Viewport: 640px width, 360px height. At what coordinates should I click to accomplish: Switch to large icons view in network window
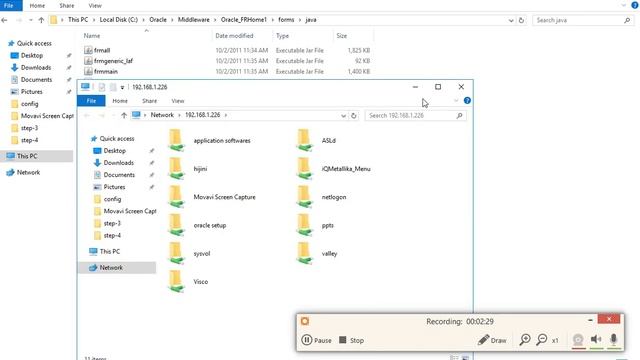click(x=465, y=358)
